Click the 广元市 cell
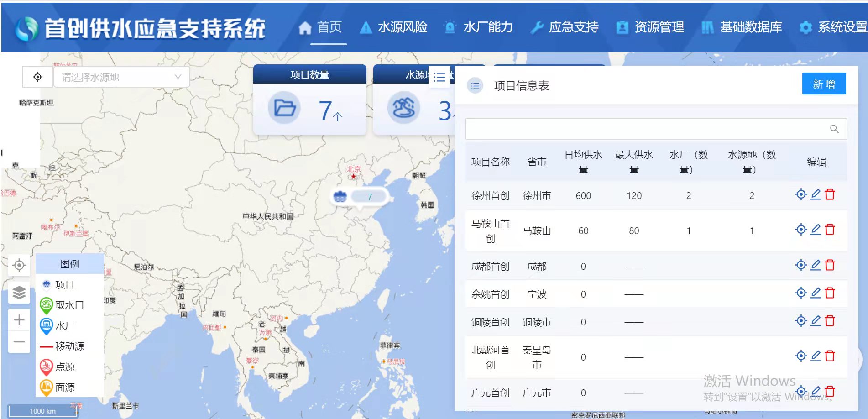868x419 pixels. click(537, 393)
